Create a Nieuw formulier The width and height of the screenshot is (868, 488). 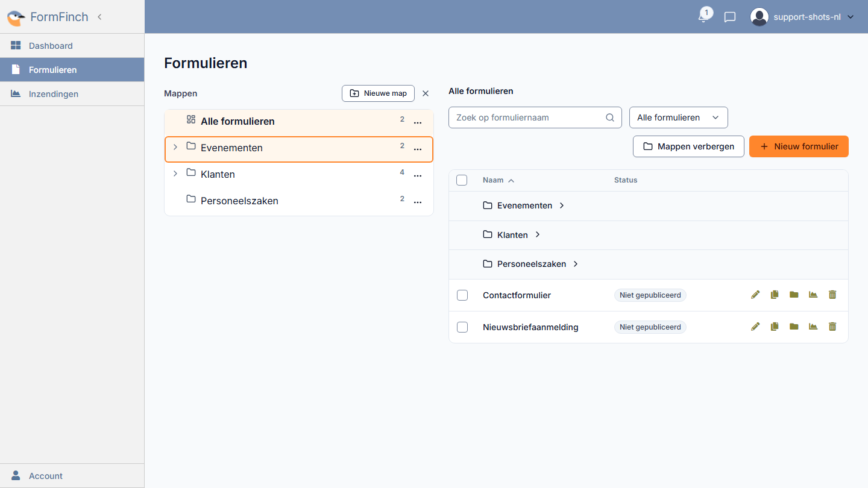(799, 146)
